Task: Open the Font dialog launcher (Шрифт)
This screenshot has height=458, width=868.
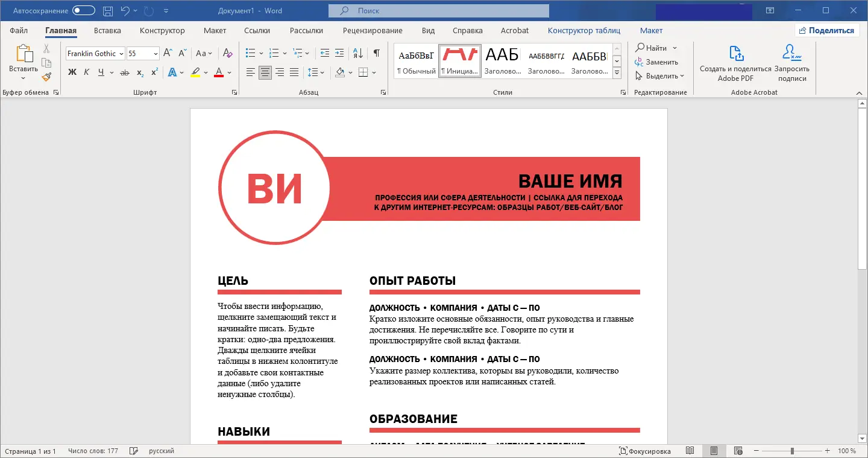Action: (x=234, y=92)
